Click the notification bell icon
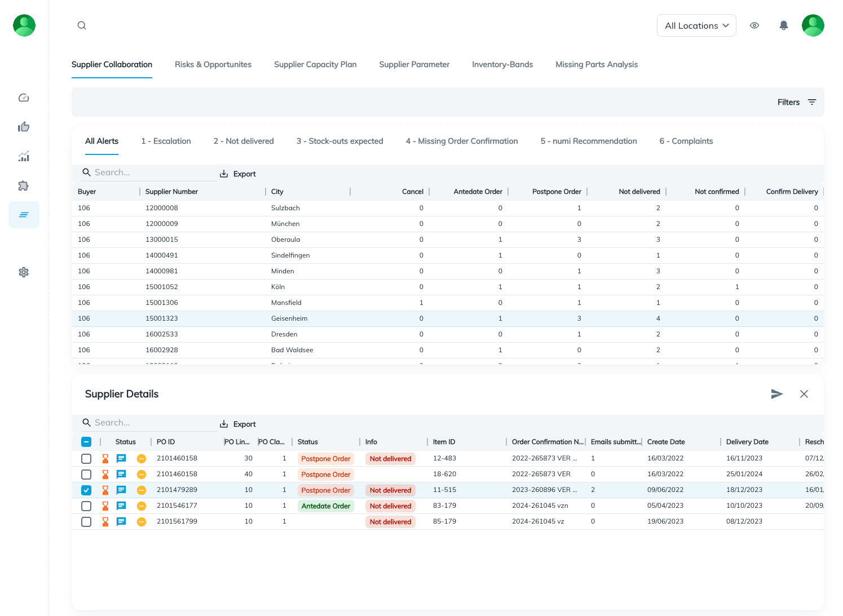 pos(783,25)
